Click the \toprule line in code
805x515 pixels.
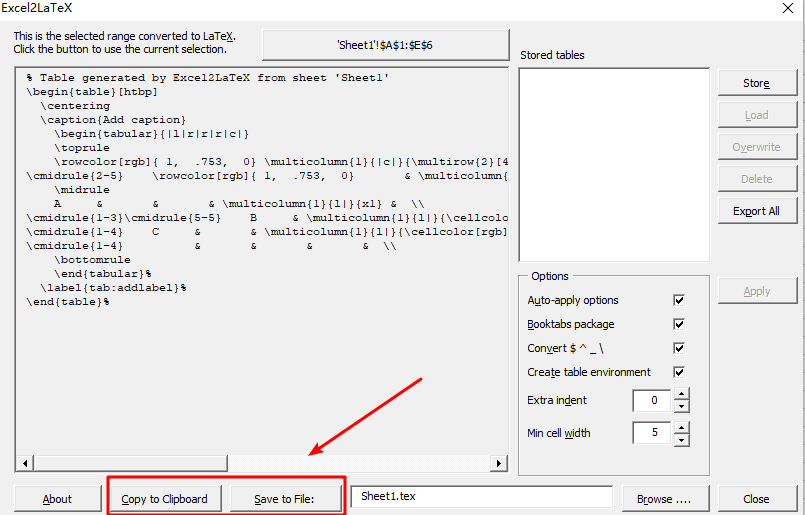(x=82, y=148)
